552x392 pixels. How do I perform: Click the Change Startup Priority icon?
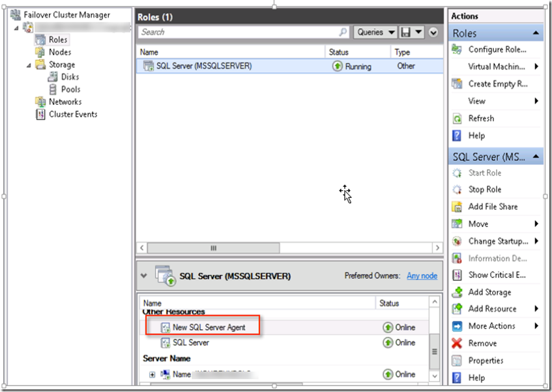457,241
